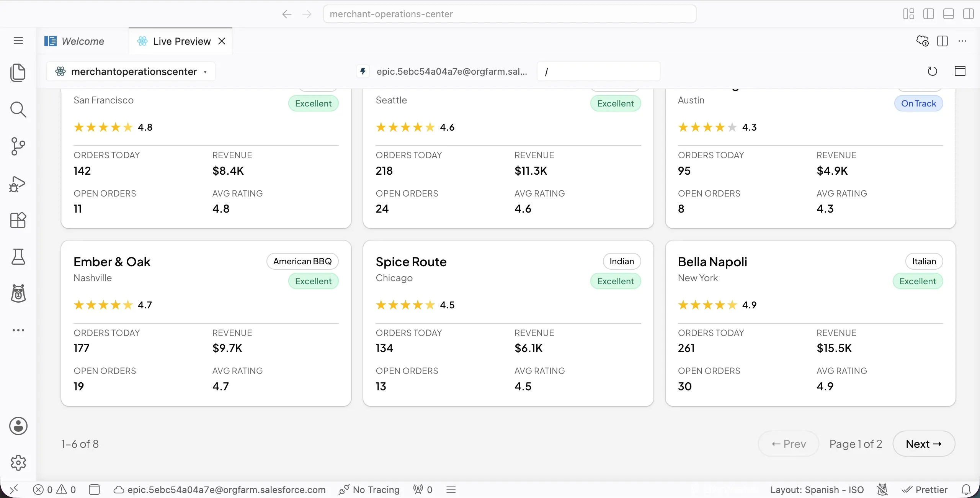Close the Live Preview tab
This screenshot has width=980, height=498.
(x=222, y=41)
